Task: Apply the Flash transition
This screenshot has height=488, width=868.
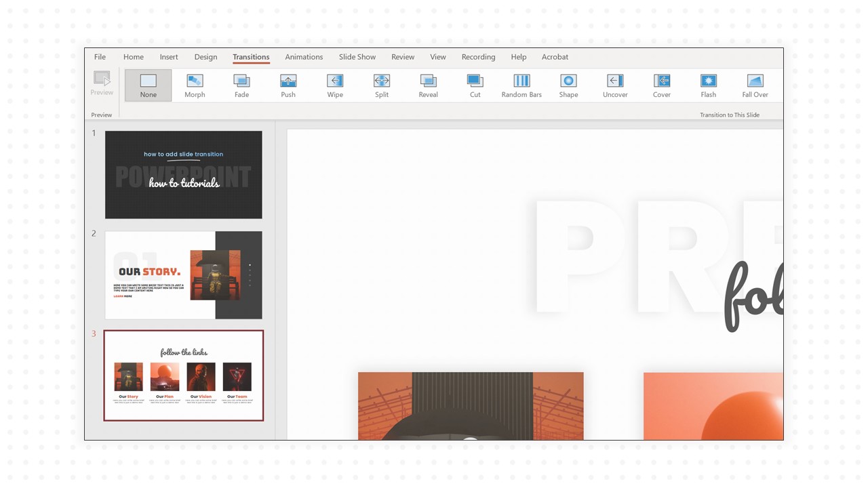Action: pos(708,84)
